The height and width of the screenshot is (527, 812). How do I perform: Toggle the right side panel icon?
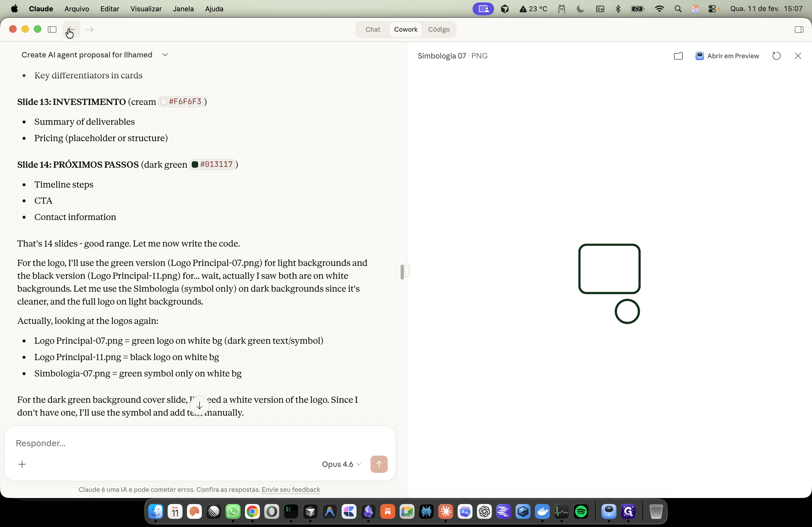click(x=799, y=30)
